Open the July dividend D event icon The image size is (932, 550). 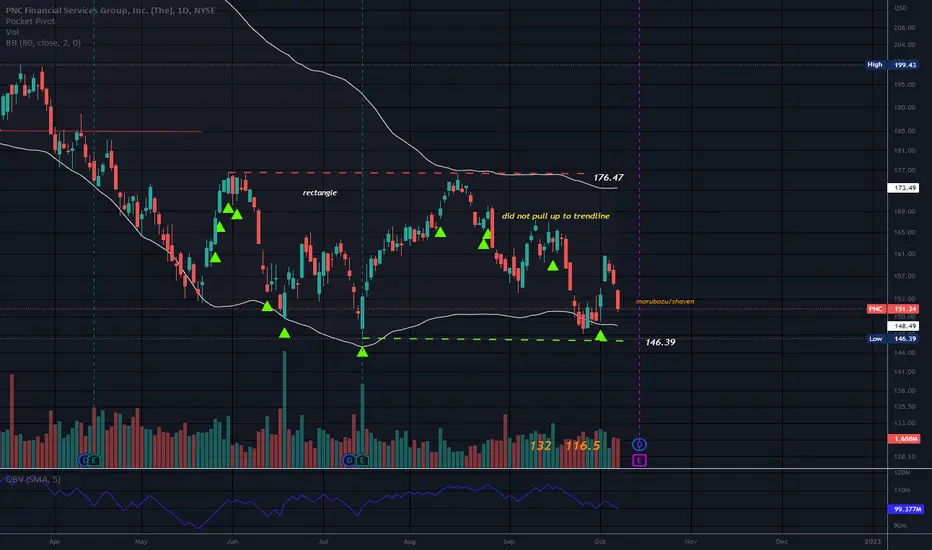click(350, 460)
